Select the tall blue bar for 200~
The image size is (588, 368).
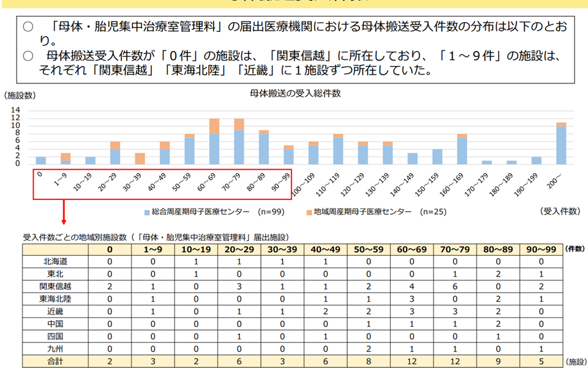(560, 145)
